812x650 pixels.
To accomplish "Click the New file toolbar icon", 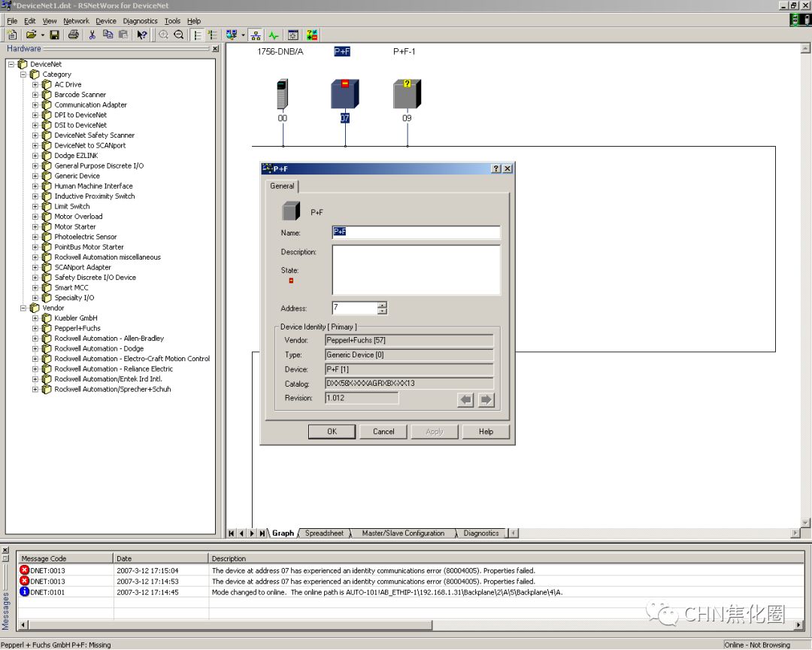I will click(x=13, y=35).
